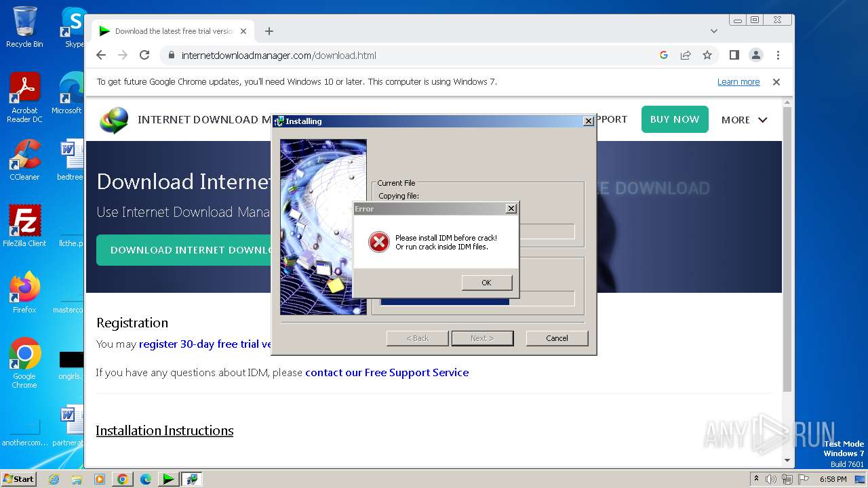Open the media player taskbar icon
The image size is (868, 488).
pos(100,479)
